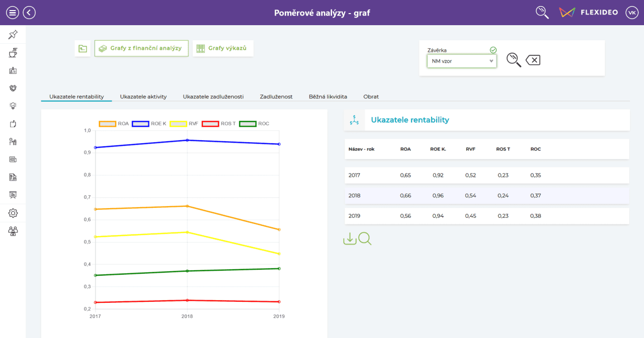Open the light bulb sidebar icon
This screenshot has height=338, width=644.
coord(13,106)
